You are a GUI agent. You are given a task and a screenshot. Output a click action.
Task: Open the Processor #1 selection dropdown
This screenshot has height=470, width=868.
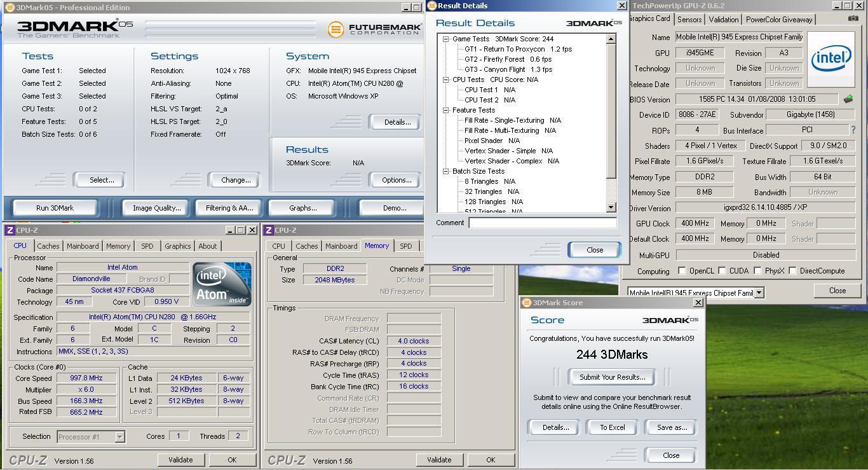[x=119, y=437]
